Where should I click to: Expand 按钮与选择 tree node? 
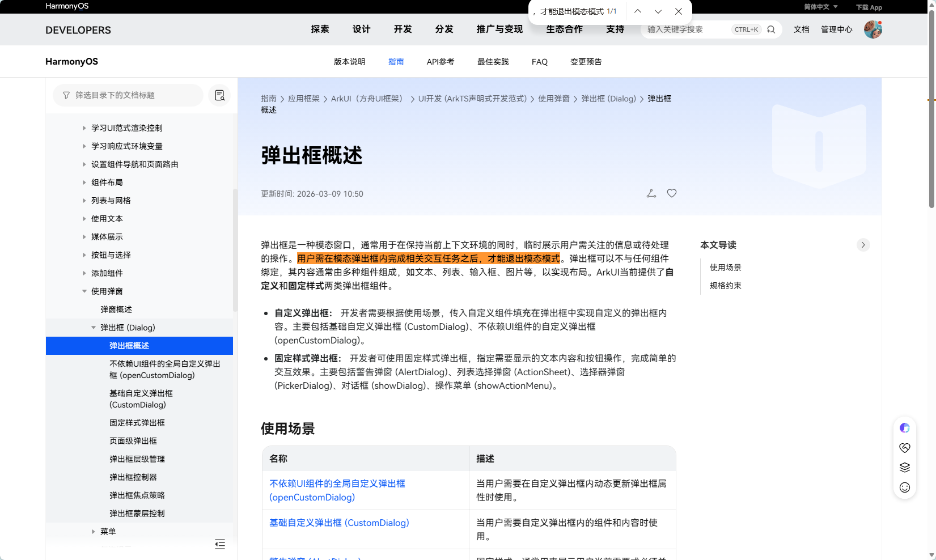click(x=84, y=255)
